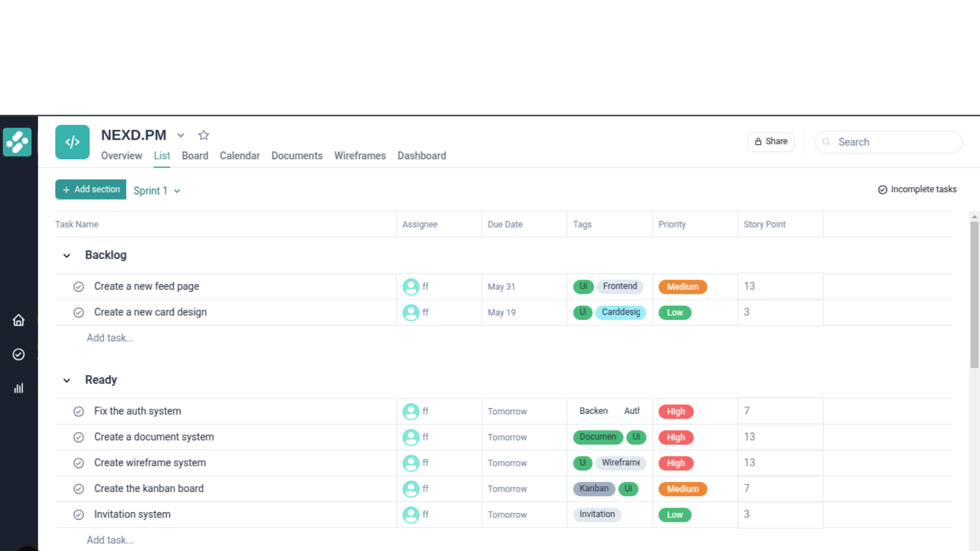Open the reports bar chart sidebar icon
The image size is (980, 551).
coord(18,388)
